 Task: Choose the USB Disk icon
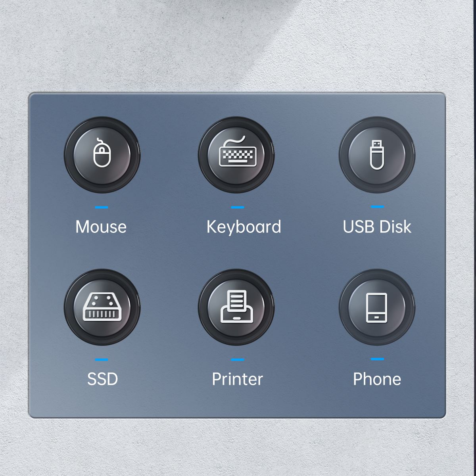coord(377,155)
